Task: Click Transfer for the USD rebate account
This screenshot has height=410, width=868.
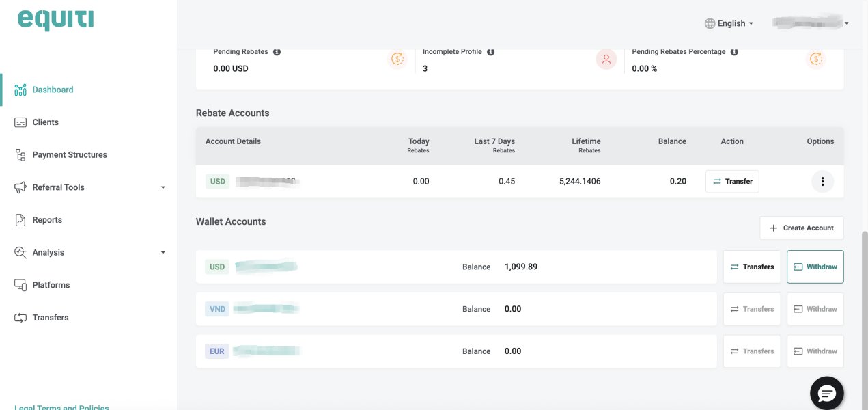Action: tap(731, 182)
